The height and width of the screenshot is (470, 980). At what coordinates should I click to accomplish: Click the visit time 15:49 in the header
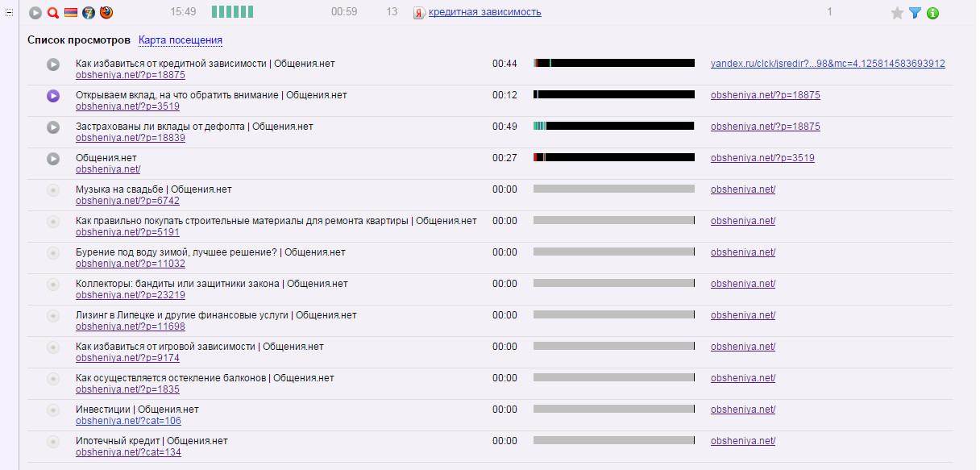coord(184,12)
